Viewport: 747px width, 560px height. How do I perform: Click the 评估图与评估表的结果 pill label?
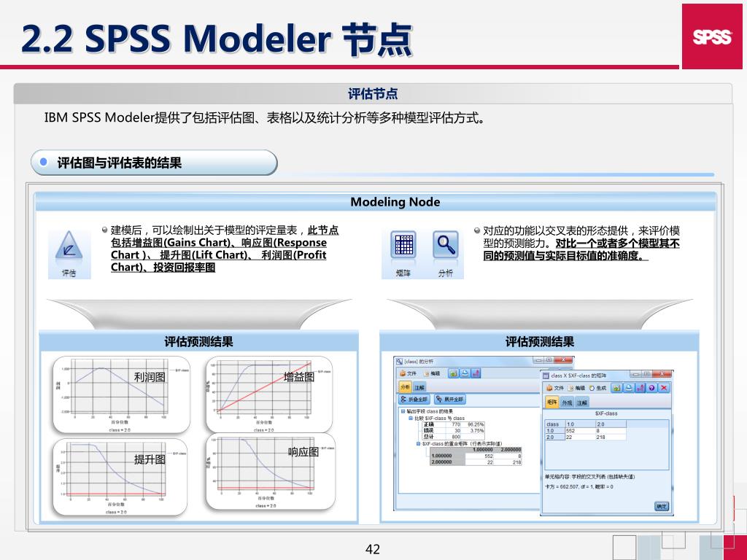(x=154, y=163)
